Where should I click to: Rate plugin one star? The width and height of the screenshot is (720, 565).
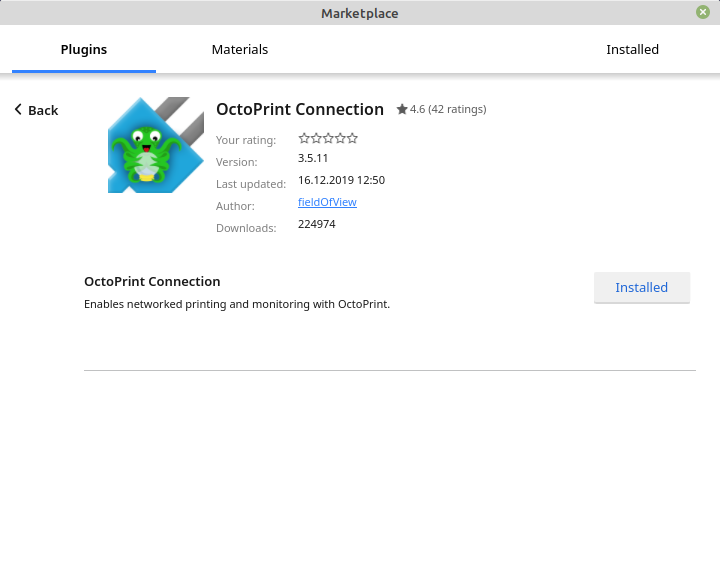point(304,138)
